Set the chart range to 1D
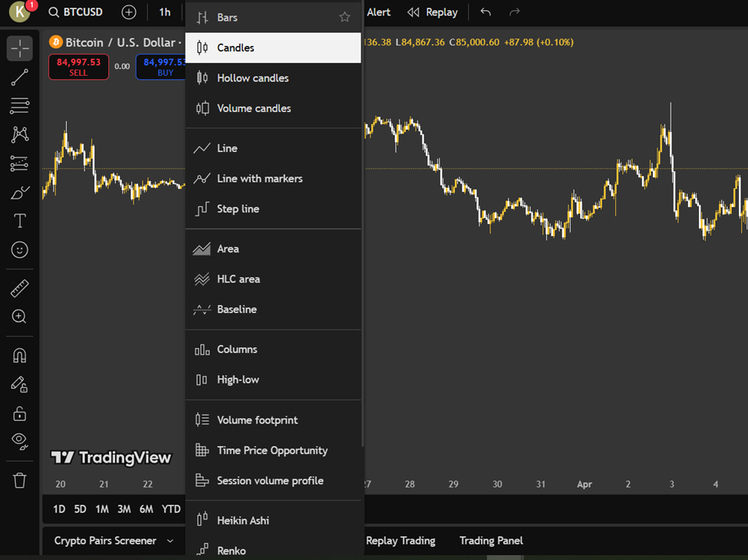This screenshot has height=560, width=748. click(59, 509)
